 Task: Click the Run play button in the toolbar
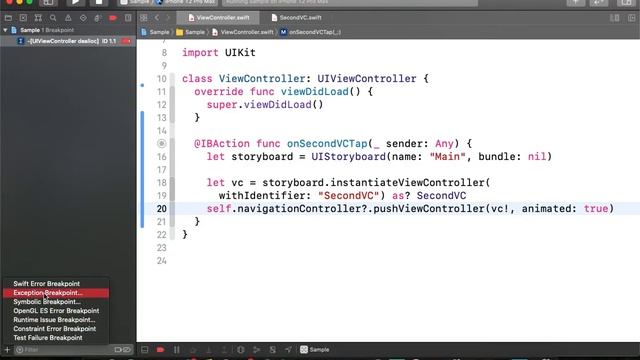tap(75, 2)
